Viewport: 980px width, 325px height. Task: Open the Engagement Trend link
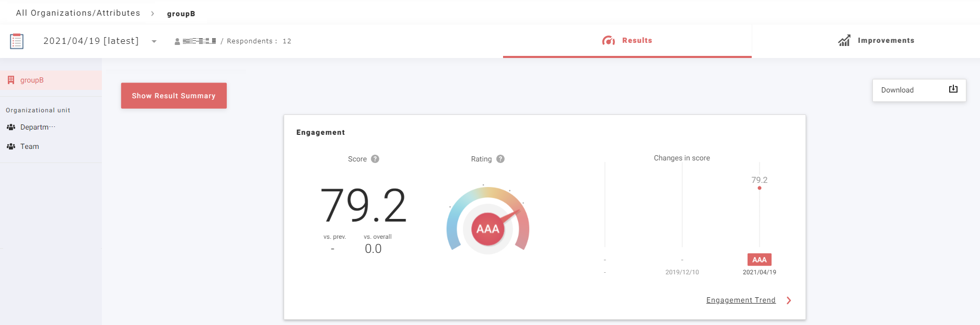pyautogui.click(x=740, y=300)
